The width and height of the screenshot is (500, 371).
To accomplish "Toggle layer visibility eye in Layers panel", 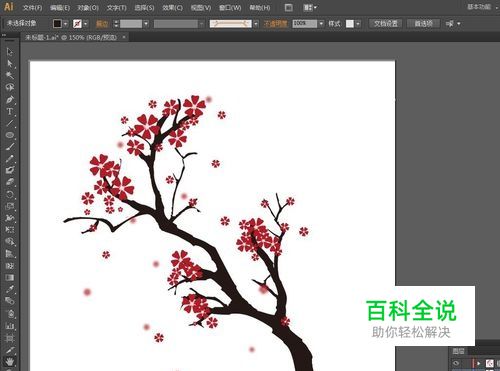I will click(x=456, y=363).
